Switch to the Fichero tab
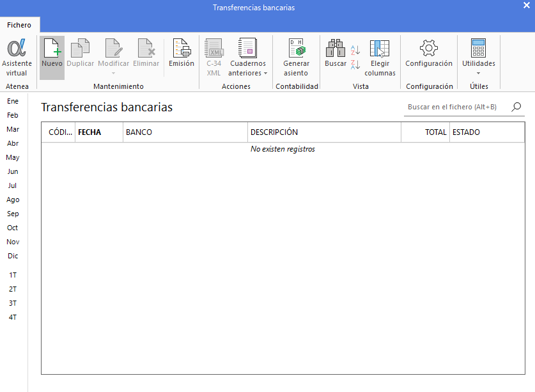The width and height of the screenshot is (535, 392). (19, 25)
